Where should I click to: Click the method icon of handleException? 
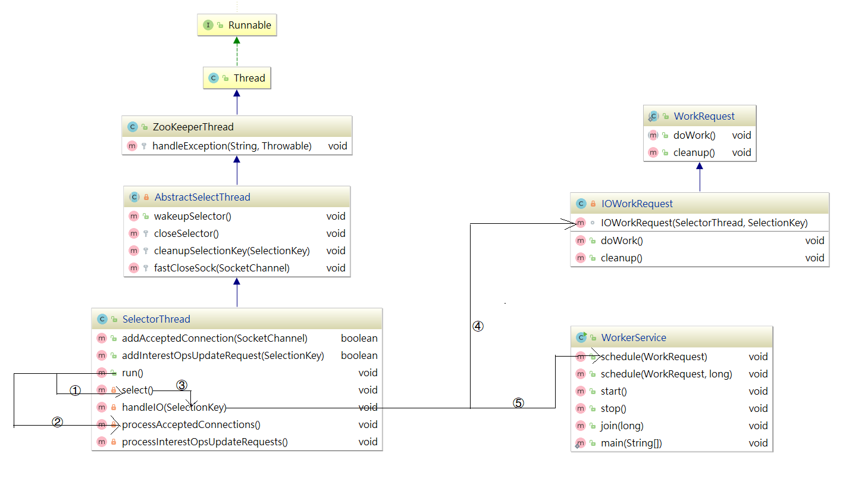pos(132,146)
